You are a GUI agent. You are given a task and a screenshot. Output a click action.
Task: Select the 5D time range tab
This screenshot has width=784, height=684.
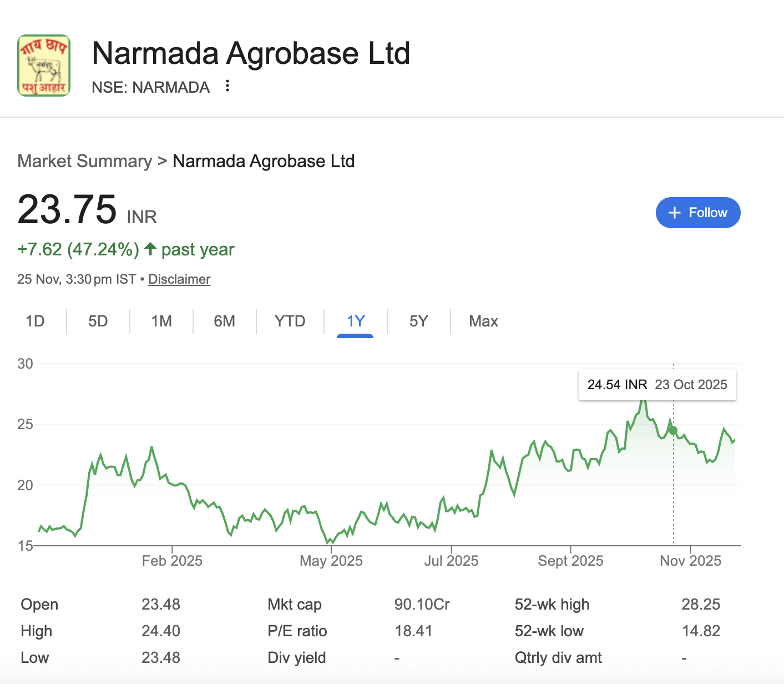98,321
